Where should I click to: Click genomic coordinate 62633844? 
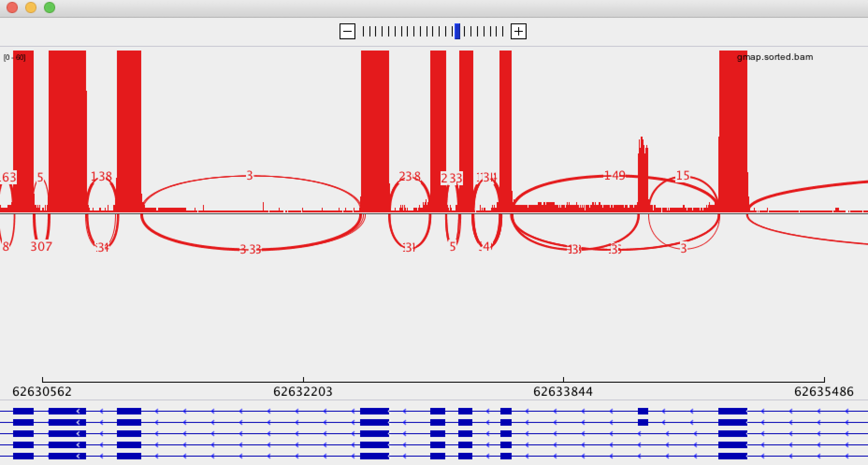coord(563,392)
